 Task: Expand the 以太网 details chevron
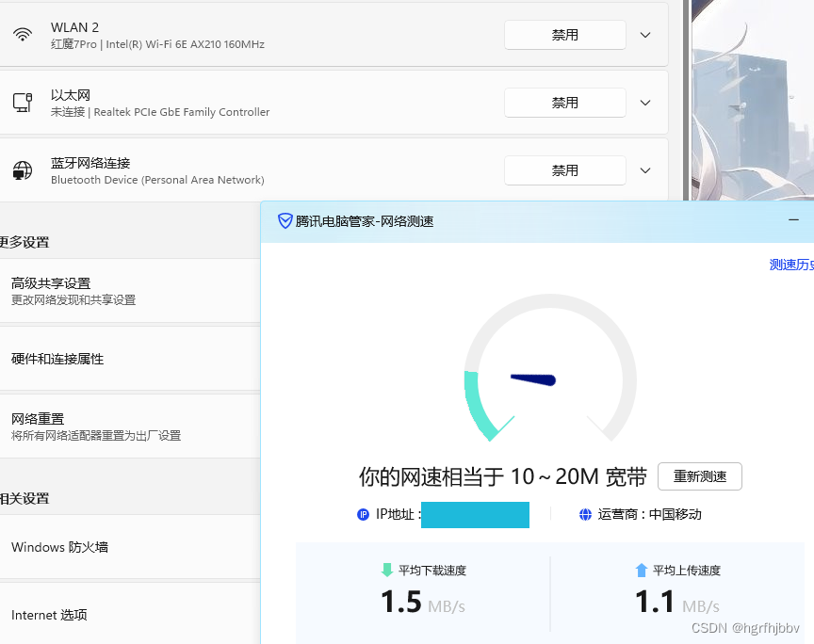pyautogui.click(x=645, y=103)
